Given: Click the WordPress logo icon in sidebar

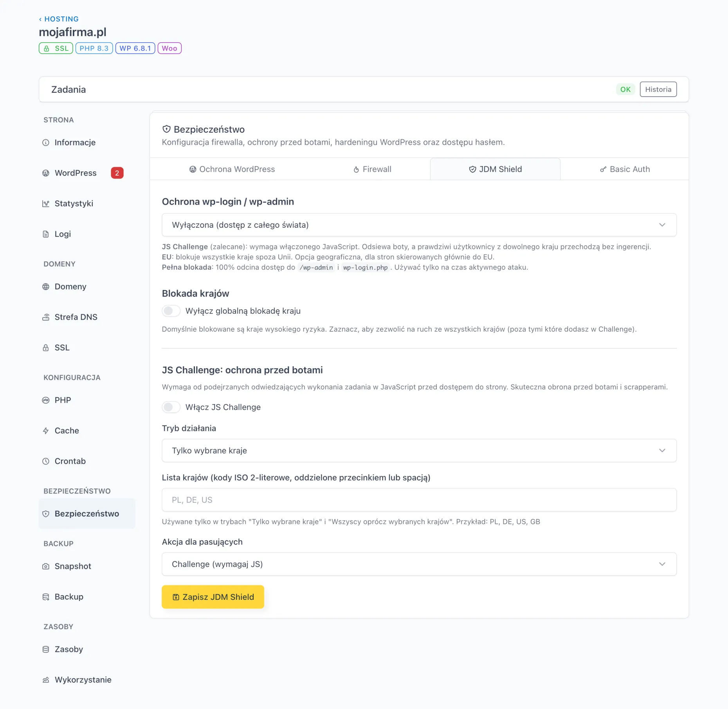Looking at the screenshot, I should [x=46, y=173].
